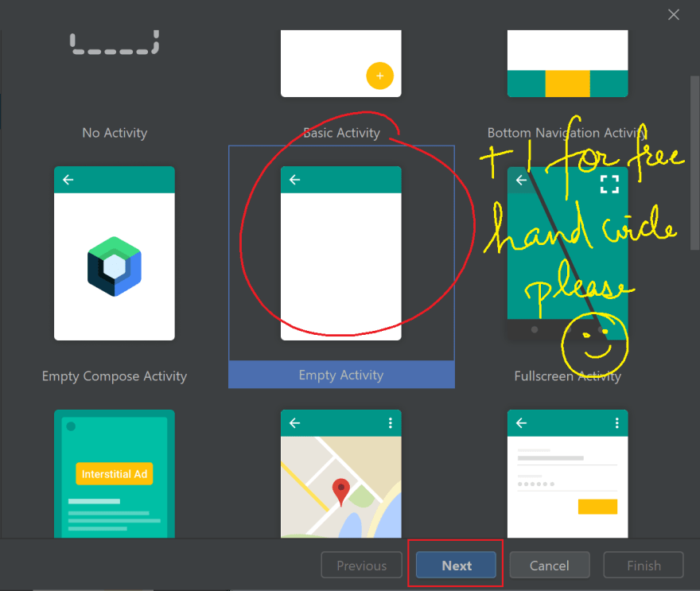Select the Bottom Navigation Activity preview
This screenshot has width=700, height=591.
point(567,64)
